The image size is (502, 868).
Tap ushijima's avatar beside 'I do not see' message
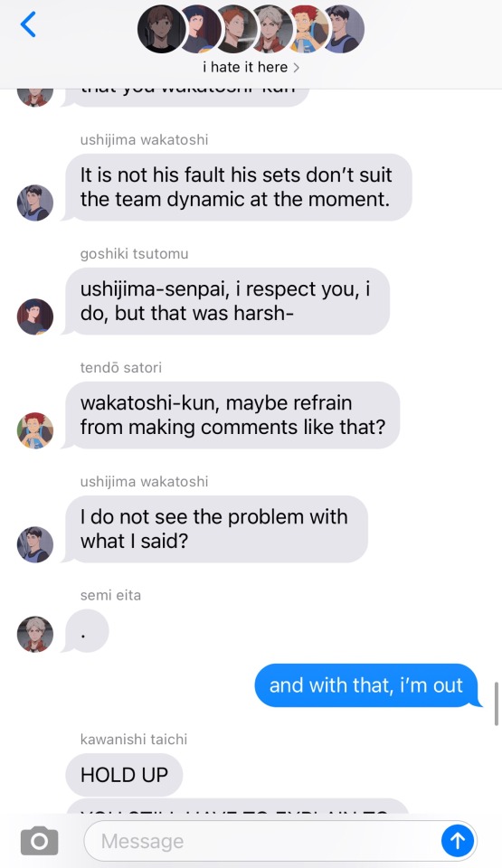coord(35,544)
